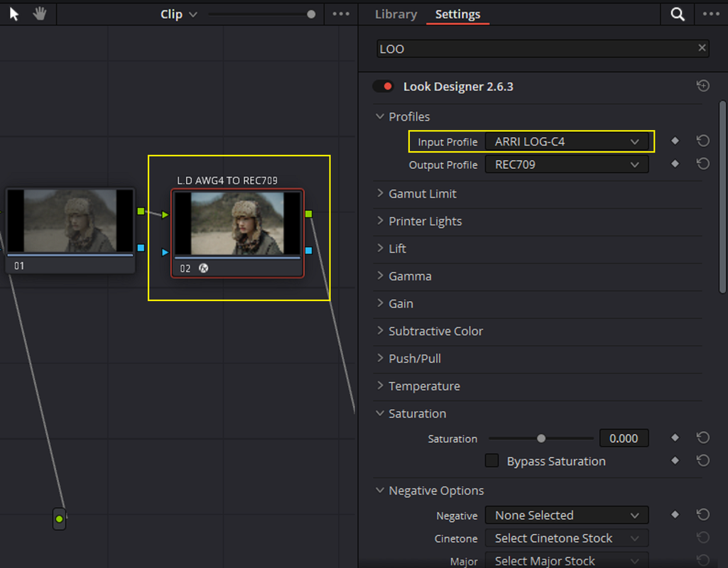Click the OFX badge on node 02

tap(203, 268)
